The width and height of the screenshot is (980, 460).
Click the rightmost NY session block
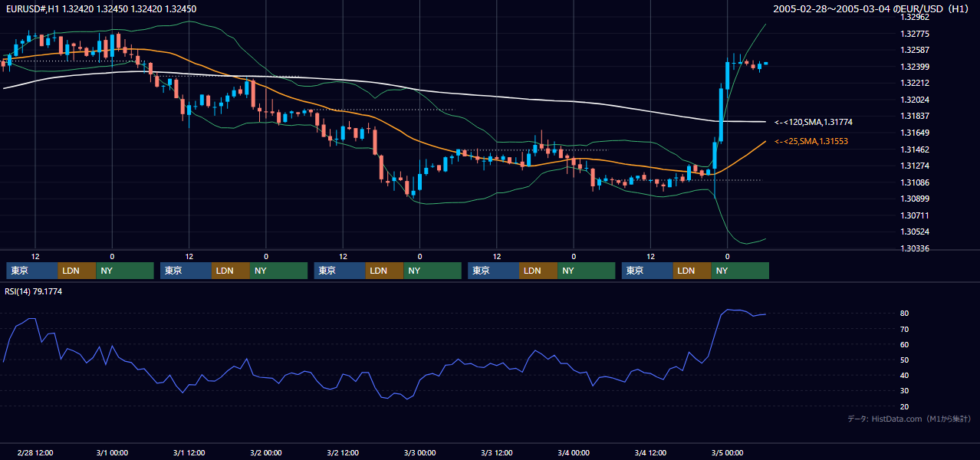[740, 271]
